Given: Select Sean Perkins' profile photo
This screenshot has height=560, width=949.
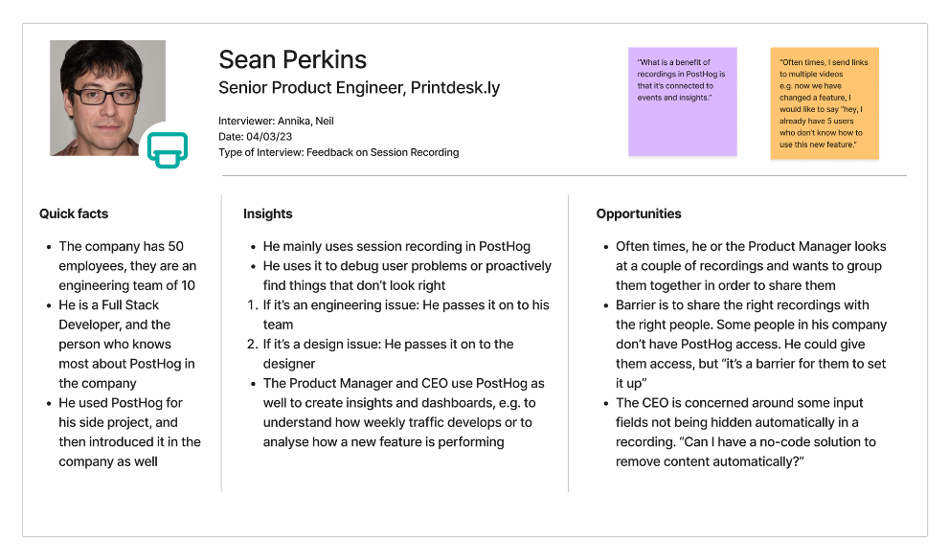Looking at the screenshot, I should [105, 96].
